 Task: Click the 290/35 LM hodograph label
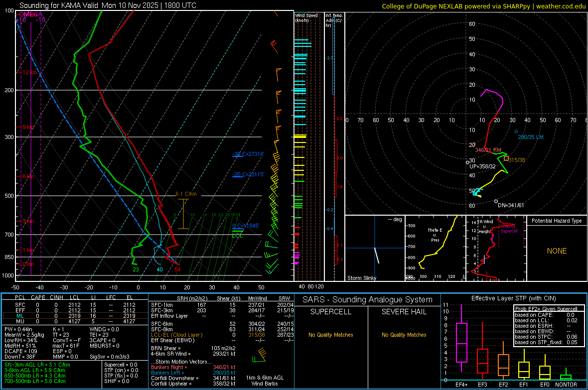point(531,137)
